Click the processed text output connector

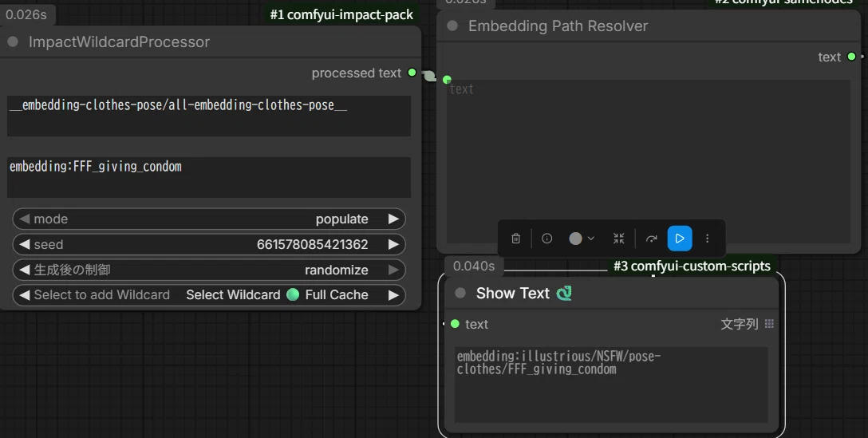(412, 73)
